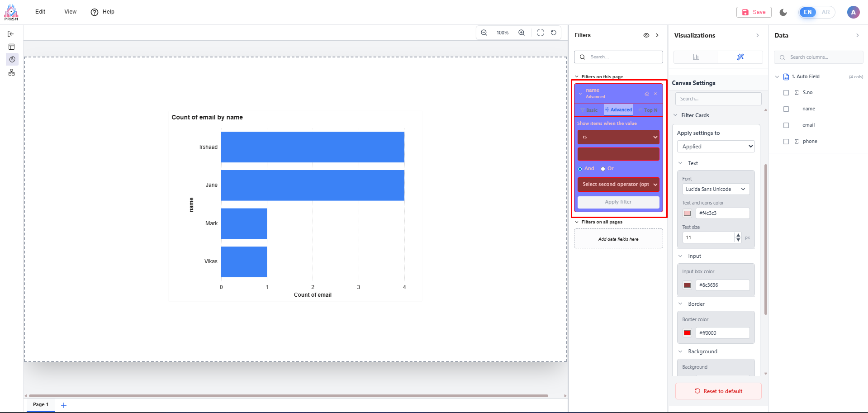868x413 pixels.
Task: Click the border color red swatch
Action: (x=688, y=333)
